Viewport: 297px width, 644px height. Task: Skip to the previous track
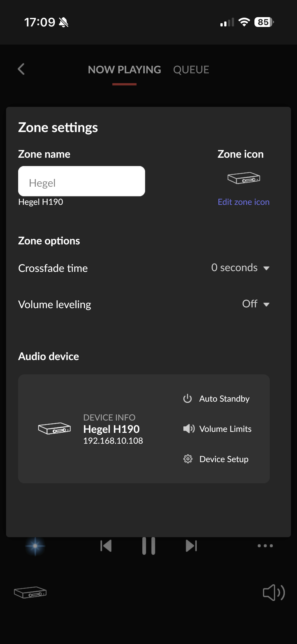(x=106, y=546)
